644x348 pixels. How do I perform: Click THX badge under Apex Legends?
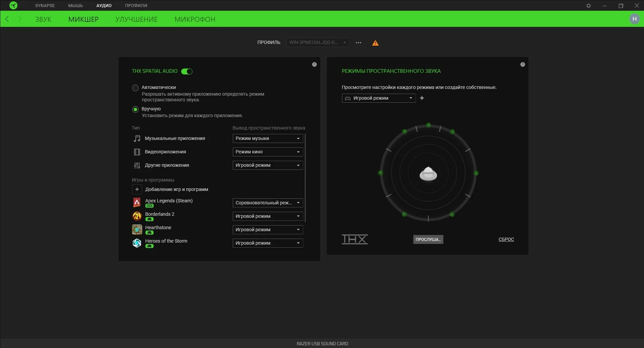pos(149,206)
